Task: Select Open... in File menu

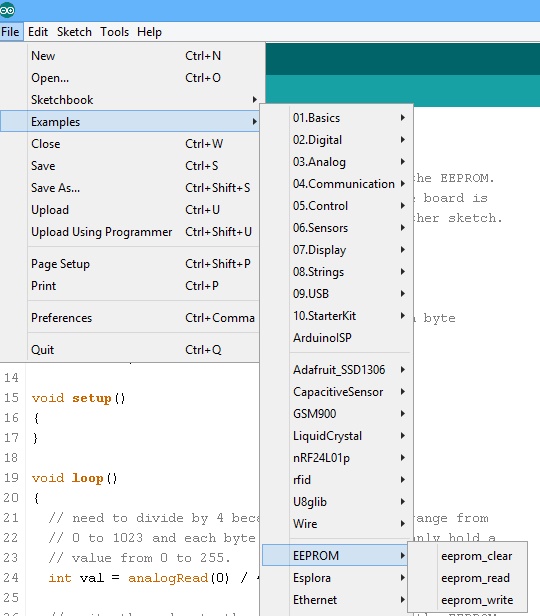Action: [x=130, y=78]
